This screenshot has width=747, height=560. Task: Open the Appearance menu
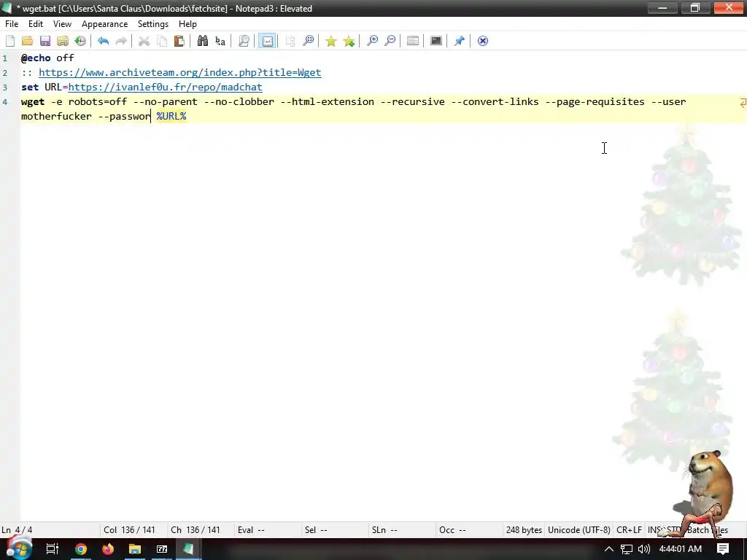[104, 24]
